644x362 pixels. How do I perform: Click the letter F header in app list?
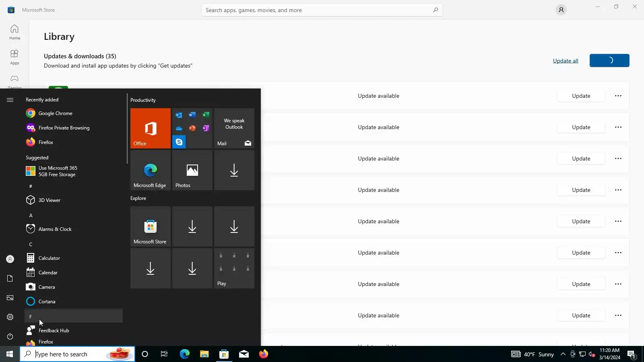click(x=74, y=316)
